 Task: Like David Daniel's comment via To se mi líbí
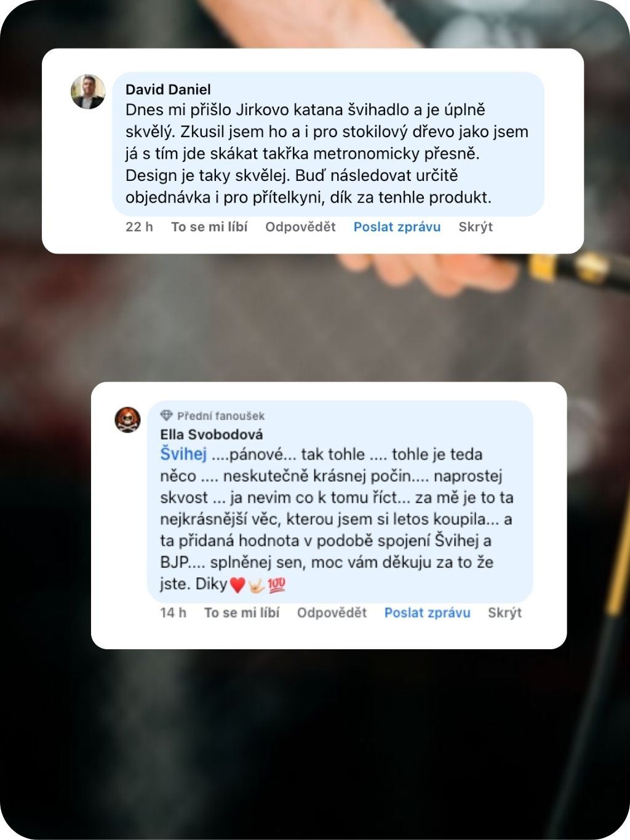(209, 227)
